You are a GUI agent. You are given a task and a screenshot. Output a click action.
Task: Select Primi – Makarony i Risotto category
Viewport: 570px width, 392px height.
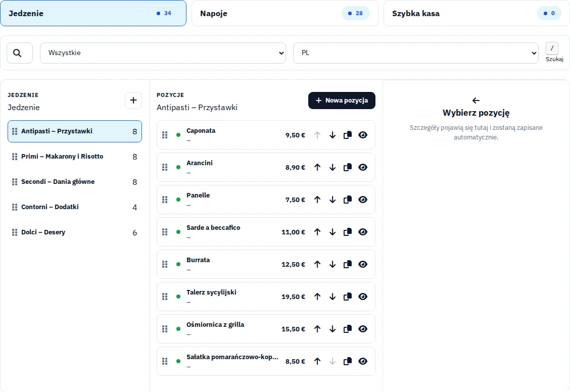coord(74,157)
